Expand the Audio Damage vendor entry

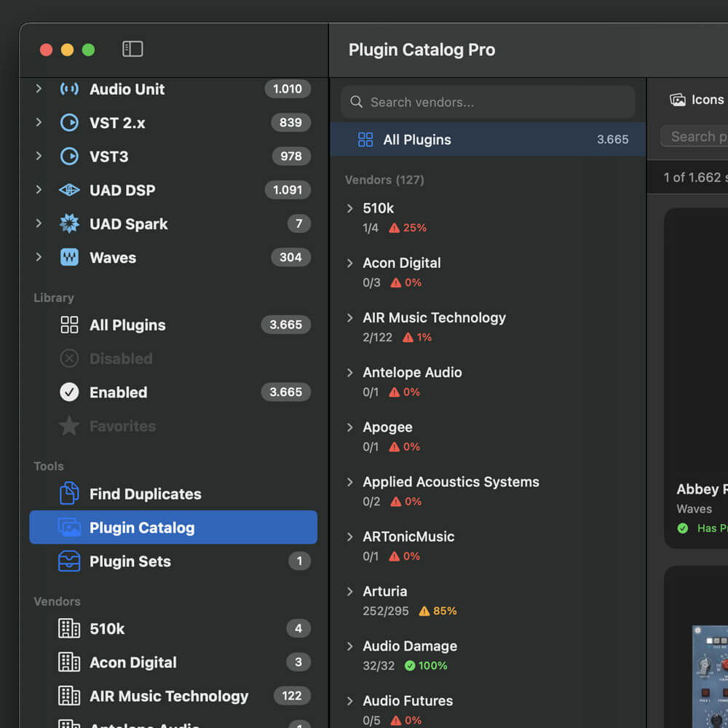point(350,646)
